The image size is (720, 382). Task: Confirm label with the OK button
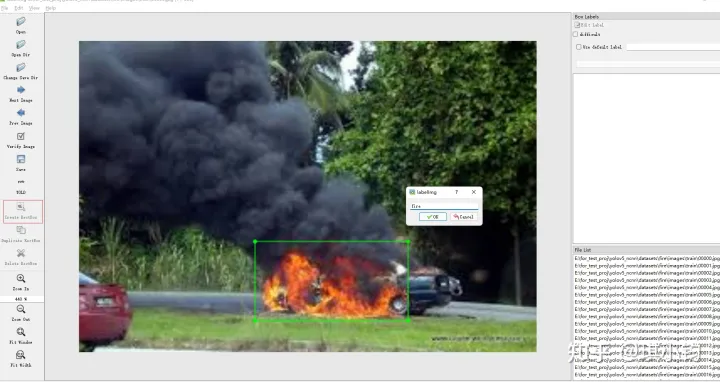[x=433, y=217]
